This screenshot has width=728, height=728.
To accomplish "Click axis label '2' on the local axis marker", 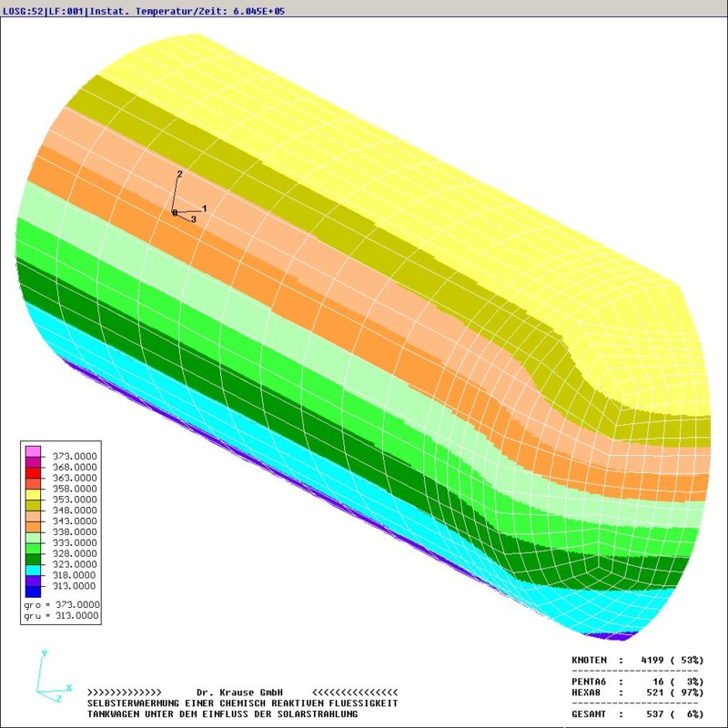I will tap(179, 174).
